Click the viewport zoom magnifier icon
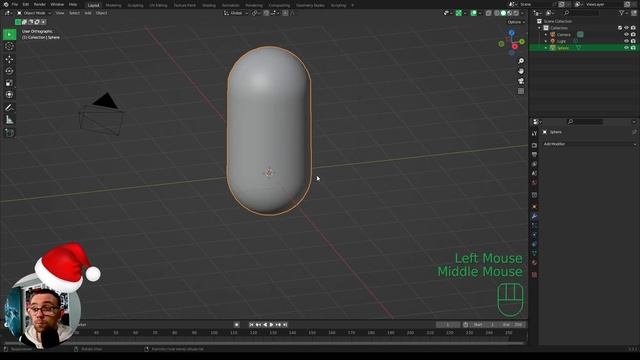 click(521, 61)
